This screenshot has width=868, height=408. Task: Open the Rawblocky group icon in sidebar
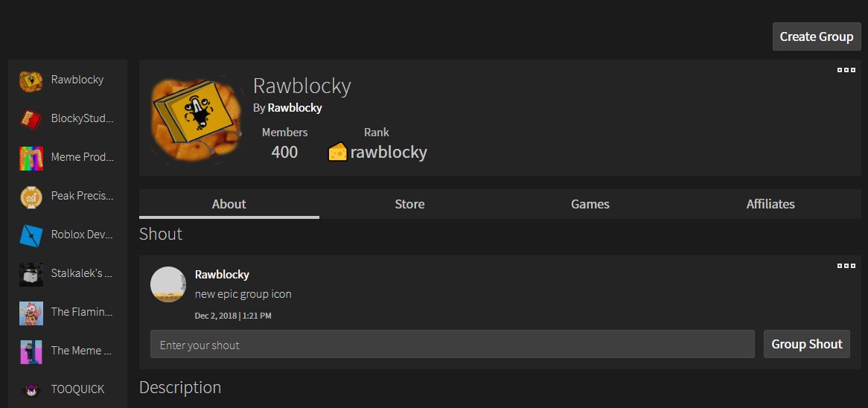[31, 80]
